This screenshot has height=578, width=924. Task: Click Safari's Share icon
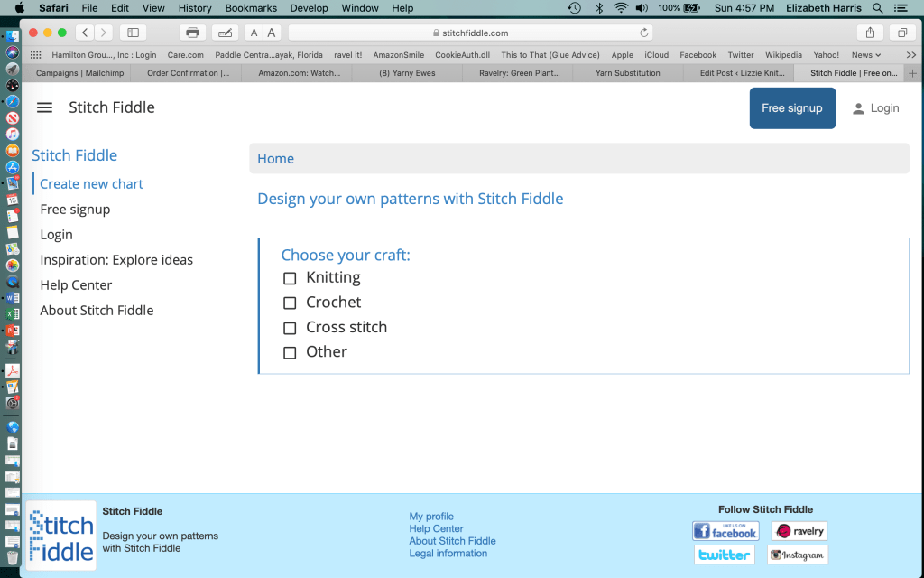(x=870, y=33)
